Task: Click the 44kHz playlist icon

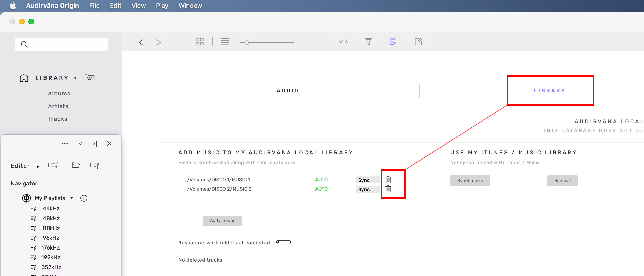Action: pyautogui.click(x=34, y=209)
